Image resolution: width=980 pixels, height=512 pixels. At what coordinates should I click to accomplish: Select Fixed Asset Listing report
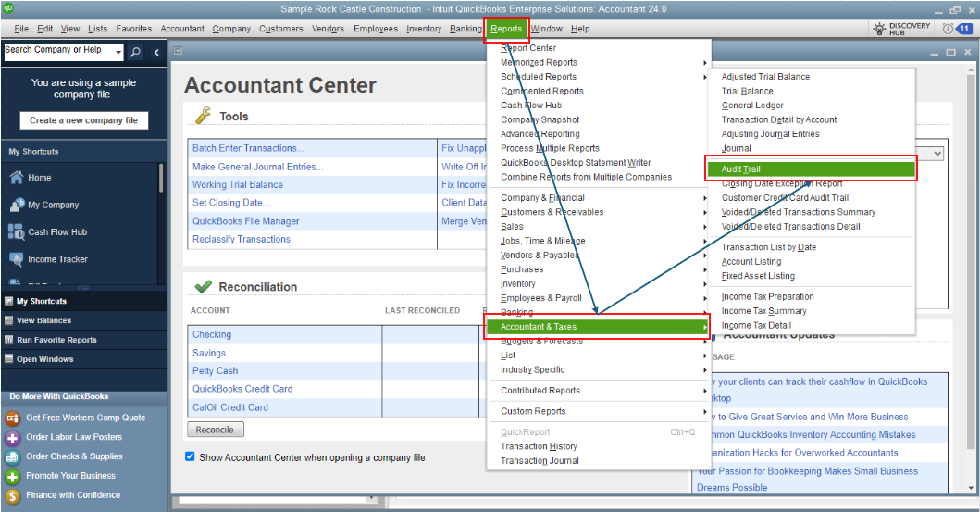point(758,276)
